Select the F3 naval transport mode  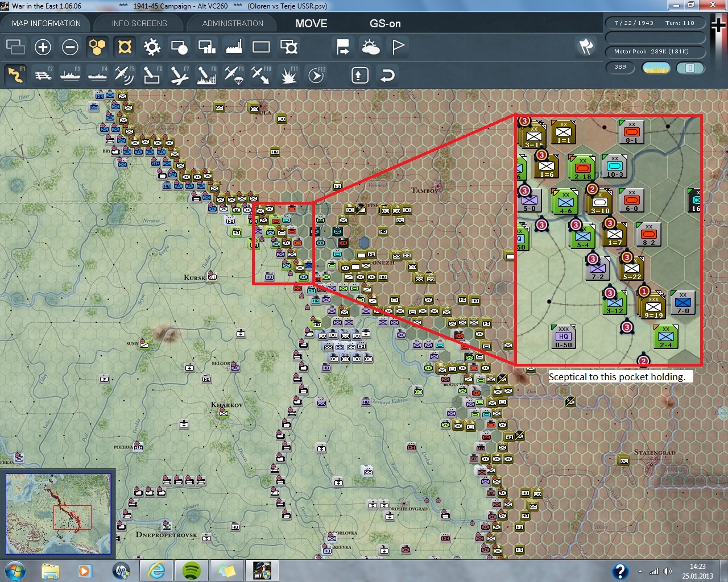pos(70,75)
